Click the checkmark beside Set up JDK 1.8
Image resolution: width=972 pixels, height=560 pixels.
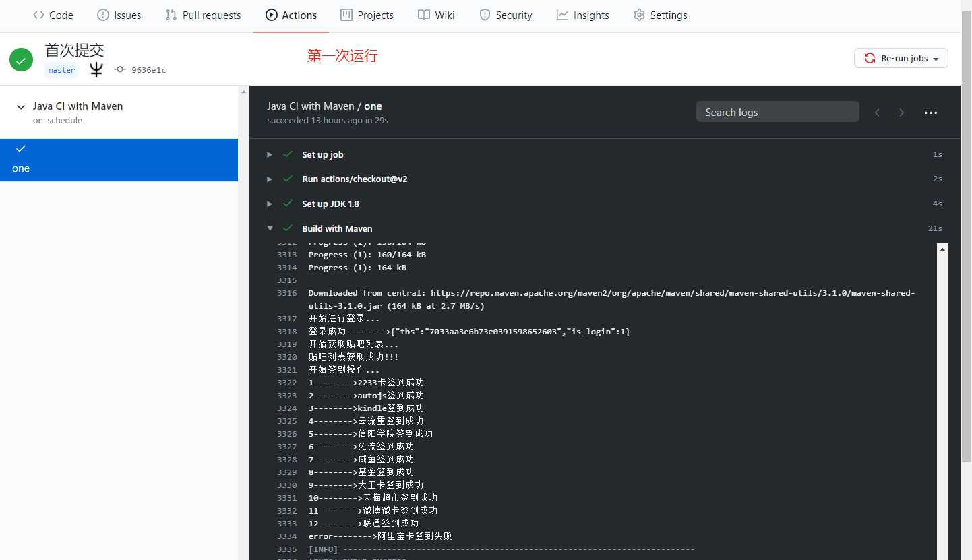click(288, 204)
